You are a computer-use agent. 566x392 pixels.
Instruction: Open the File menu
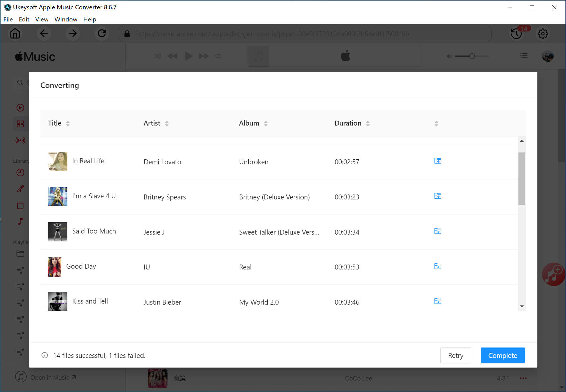7,19
